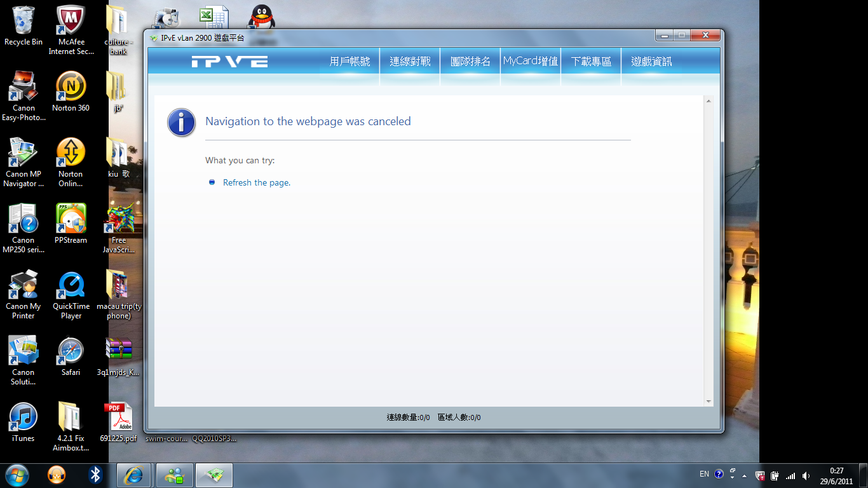Image resolution: width=868 pixels, height=488 pixels.
Task: Go to the 下載專區 tab
Action: [x=591, y=62]
